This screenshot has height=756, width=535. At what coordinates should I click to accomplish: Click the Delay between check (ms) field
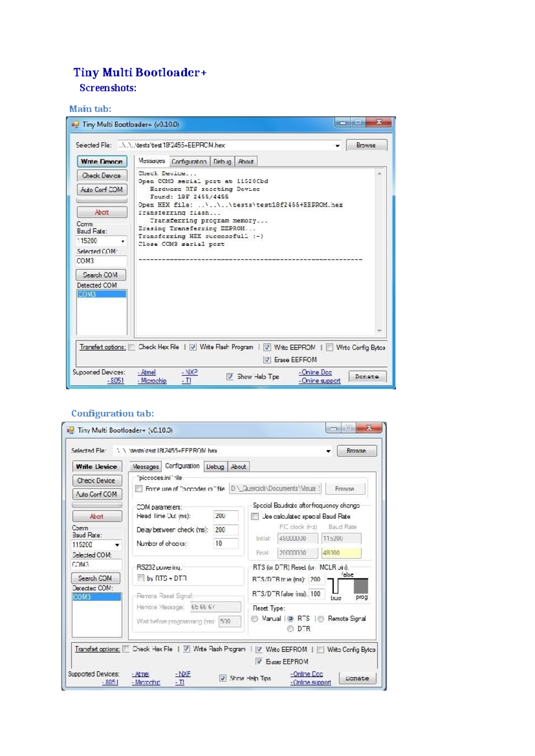[x=226, y=530]
